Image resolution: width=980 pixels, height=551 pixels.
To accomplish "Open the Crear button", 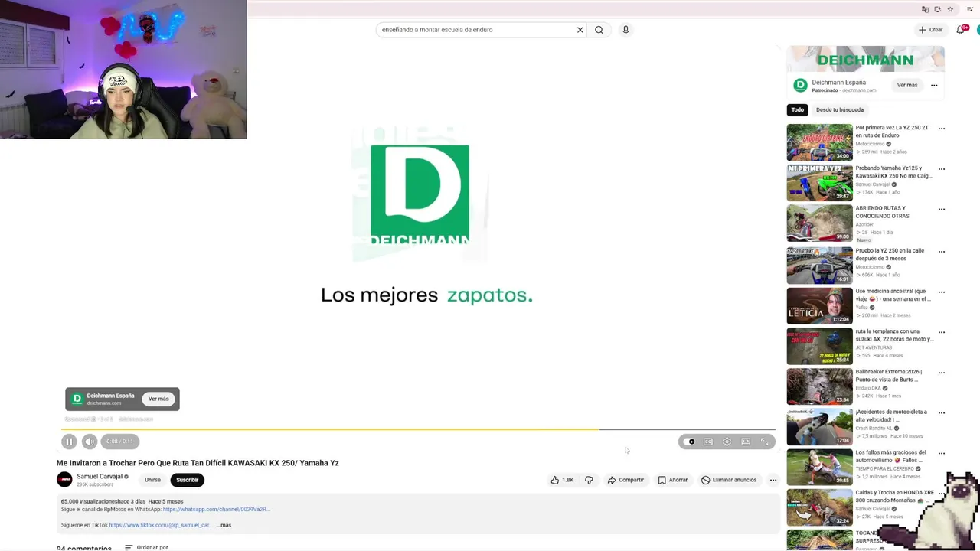I will coord(931,30).
